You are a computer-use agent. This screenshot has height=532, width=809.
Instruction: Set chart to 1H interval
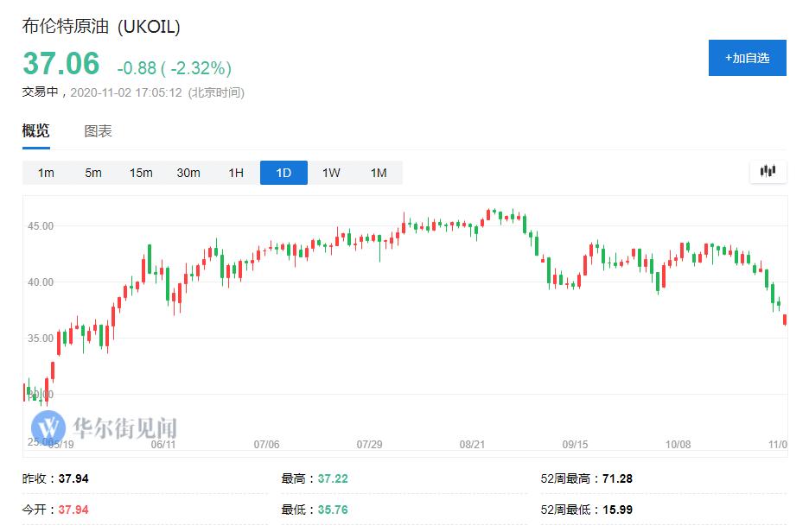[x=236, y=173]
